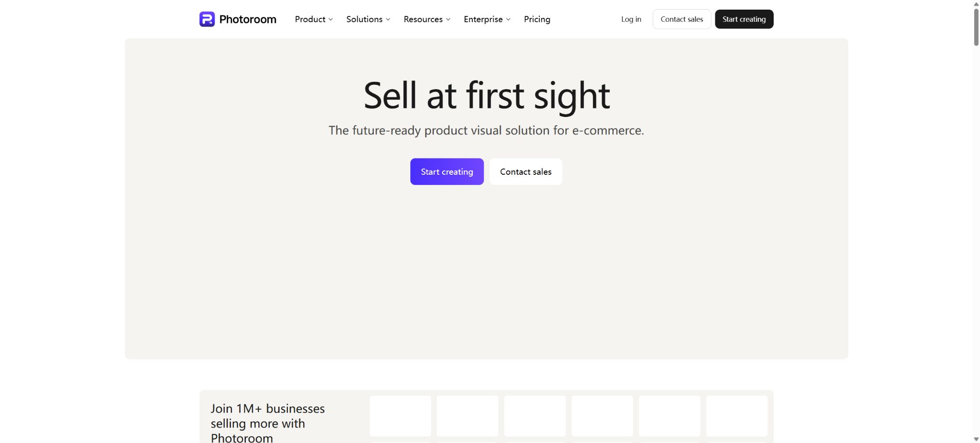The width and height of the screenshot is (980, 443).
Task: Click the Photoroom brand name text
Action: click(x=248, y=19)
